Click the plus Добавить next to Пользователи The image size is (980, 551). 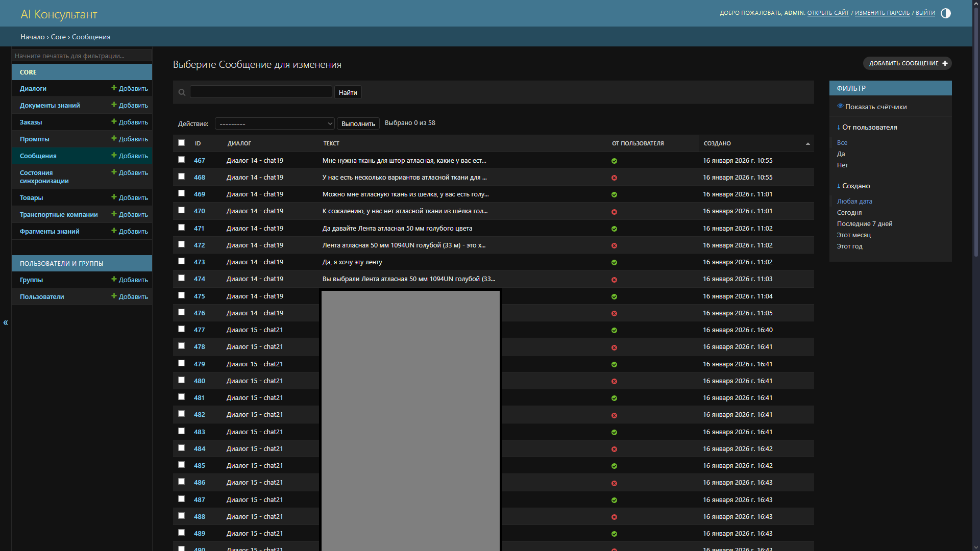(x=130, y=296)
